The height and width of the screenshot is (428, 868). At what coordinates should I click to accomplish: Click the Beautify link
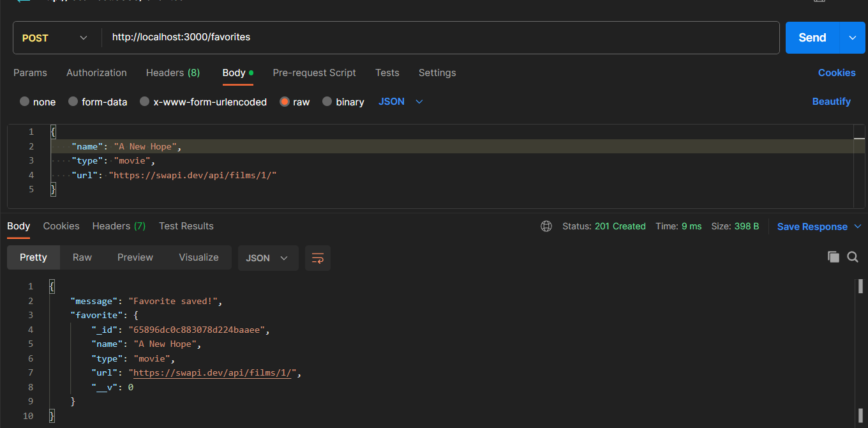831,102
